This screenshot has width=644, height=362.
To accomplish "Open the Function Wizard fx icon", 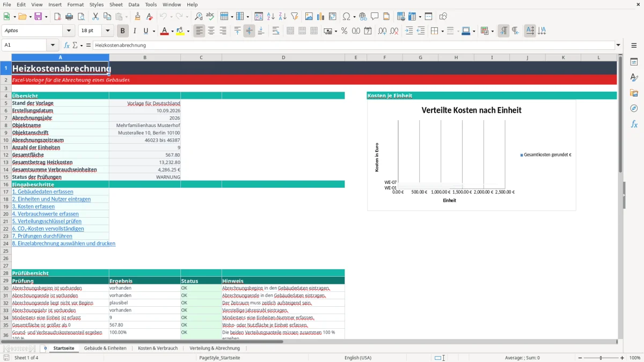I will pos(67,45).
